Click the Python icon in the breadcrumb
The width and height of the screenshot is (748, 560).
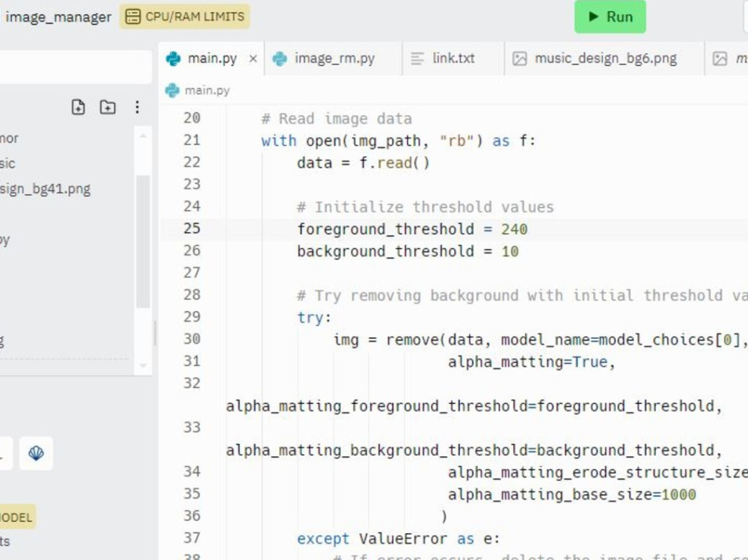click(172, 90)
